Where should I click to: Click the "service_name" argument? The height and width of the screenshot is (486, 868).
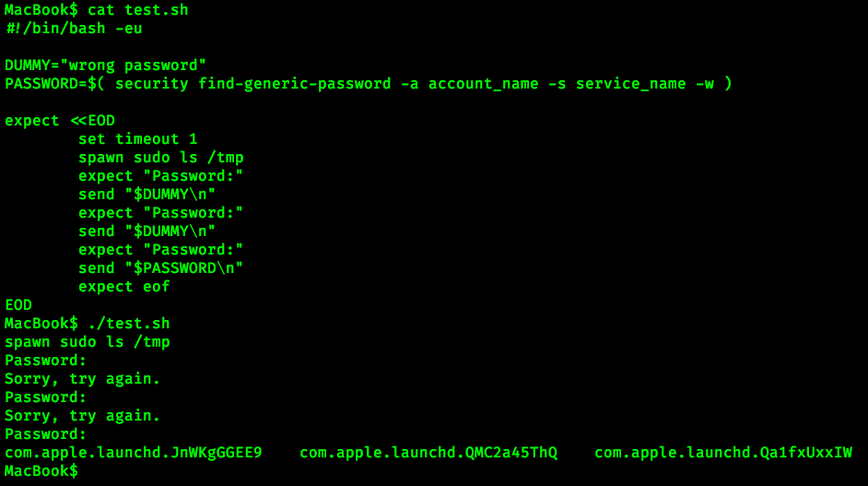tap(630, 84)
